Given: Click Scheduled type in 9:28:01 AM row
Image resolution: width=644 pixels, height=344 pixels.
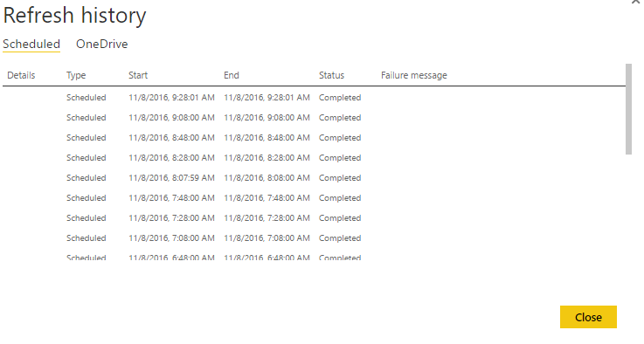Looking at the screenshot, I should pyautogui.click(x=87, y=98).
